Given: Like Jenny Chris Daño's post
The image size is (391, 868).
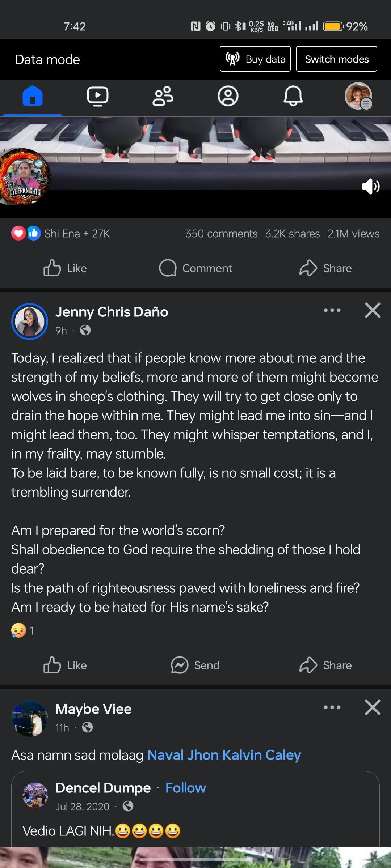Looking at the screenshot, I should click(65, 665).
